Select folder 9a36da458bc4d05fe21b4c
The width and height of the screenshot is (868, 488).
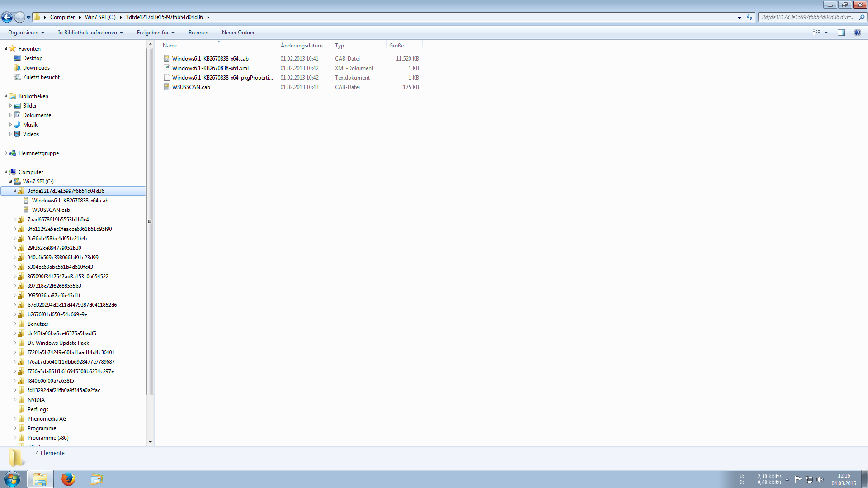click(57, 239)
